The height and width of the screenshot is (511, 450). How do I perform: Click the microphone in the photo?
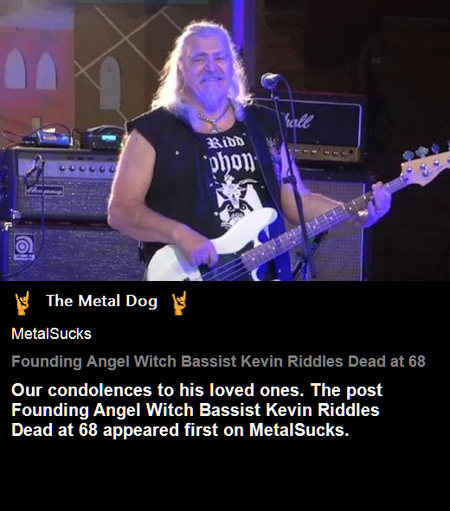[270, 80]
